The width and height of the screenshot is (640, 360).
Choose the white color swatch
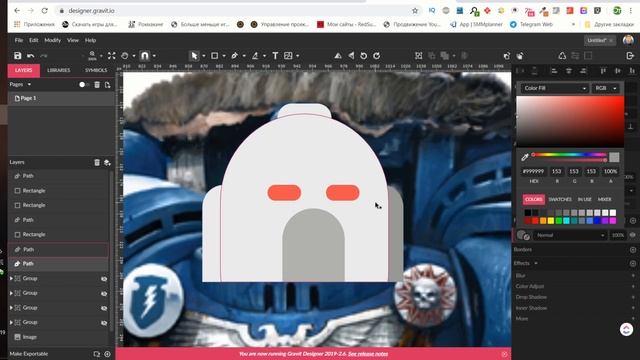(x=613, y=213)
